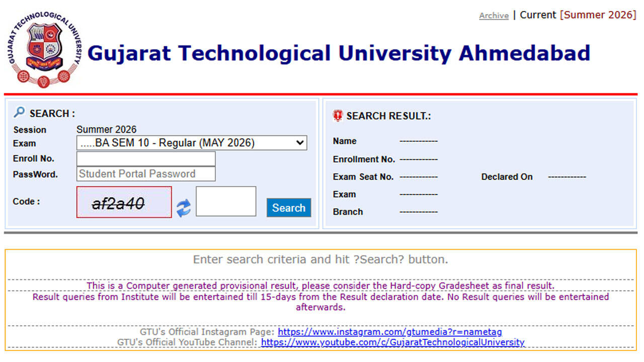Viewport: 644px width, 362px height.
Task: Click the Enrollment No. result label
Action: pyautogui.click(x=364, y=159)
